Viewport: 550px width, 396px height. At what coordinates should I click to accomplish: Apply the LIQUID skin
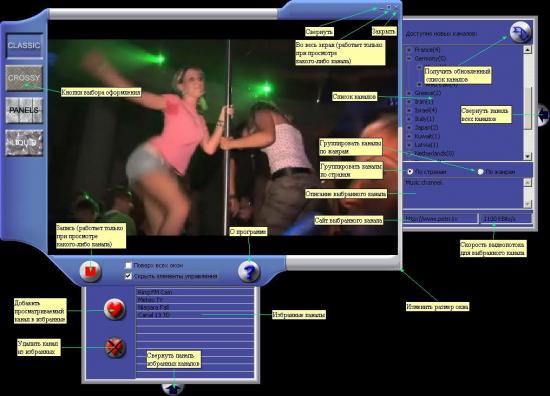pos(24,142)
